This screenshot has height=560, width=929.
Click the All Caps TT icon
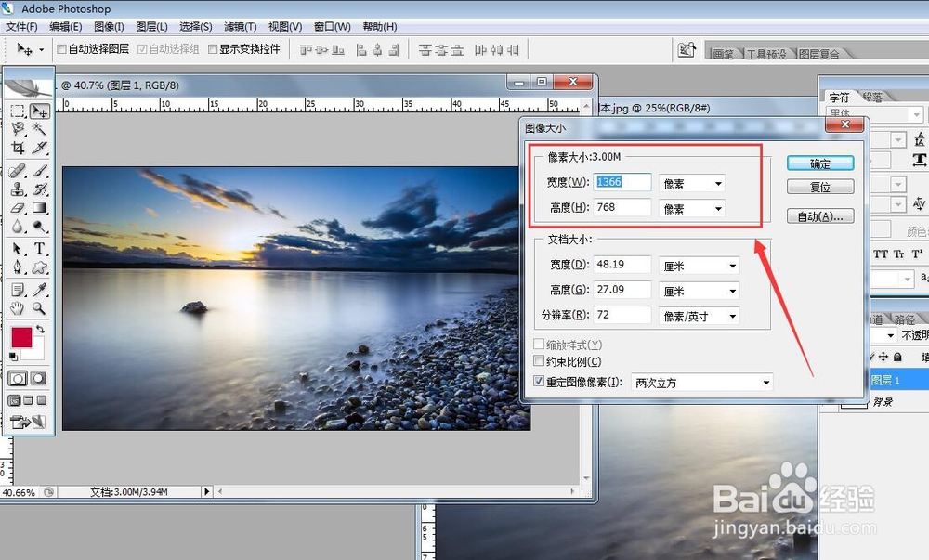(x=881, y=254)
